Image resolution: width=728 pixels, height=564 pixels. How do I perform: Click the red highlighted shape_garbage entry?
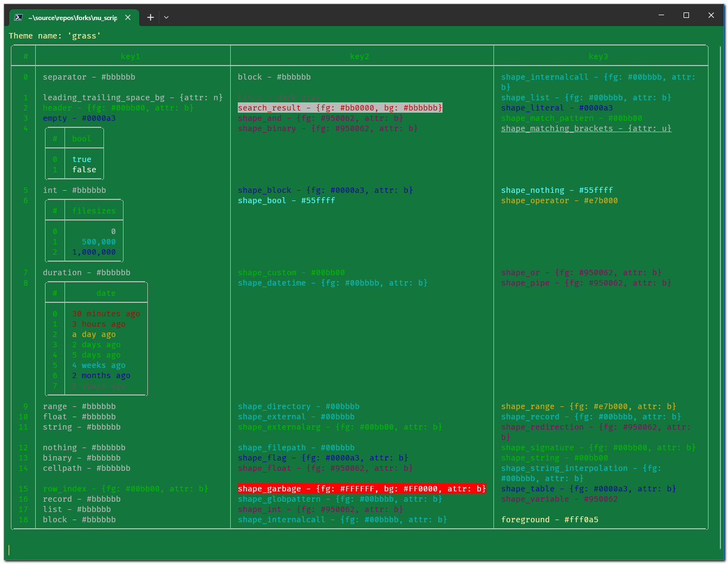click(x=362, y=489)
